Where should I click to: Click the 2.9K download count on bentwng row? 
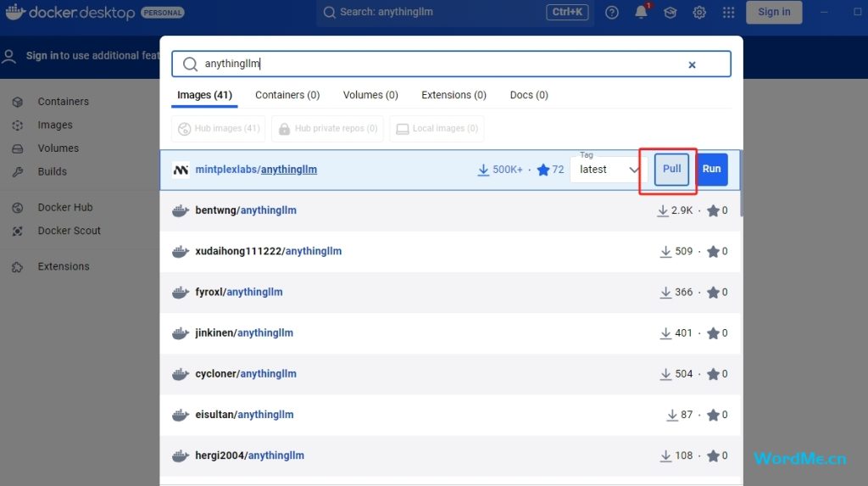point(682,210)
